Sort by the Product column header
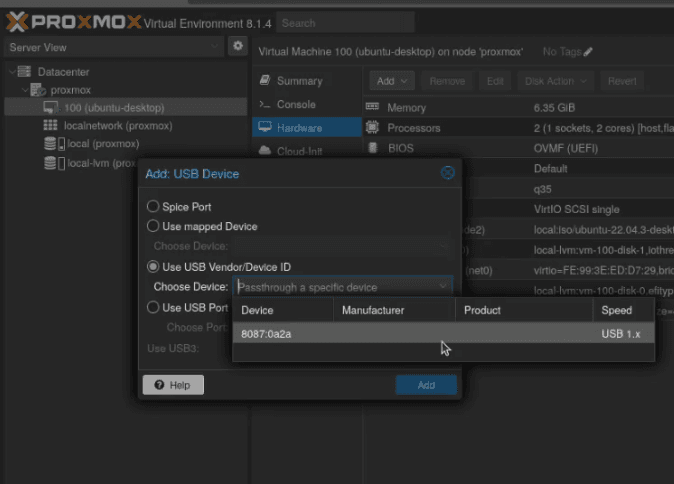 pos(524,310)
